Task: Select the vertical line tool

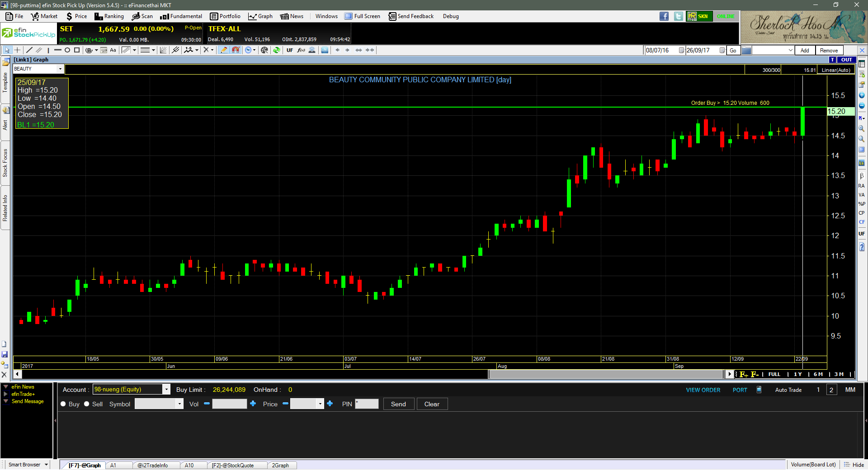Action: point(48,50)
